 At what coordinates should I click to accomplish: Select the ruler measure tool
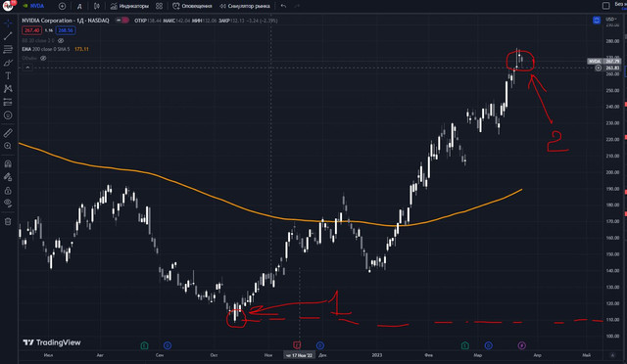(x=8, y=133)
